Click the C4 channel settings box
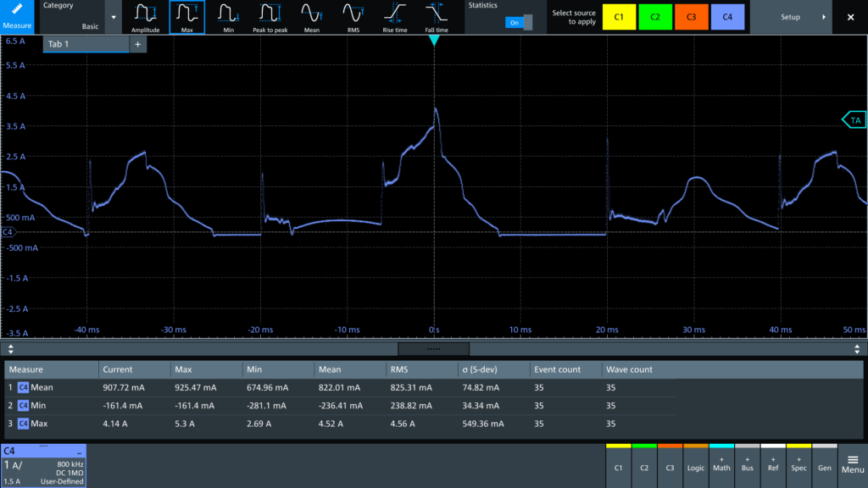Image resolution: width=868 pixels, height=488 pixels. click(x=43, y=466)
